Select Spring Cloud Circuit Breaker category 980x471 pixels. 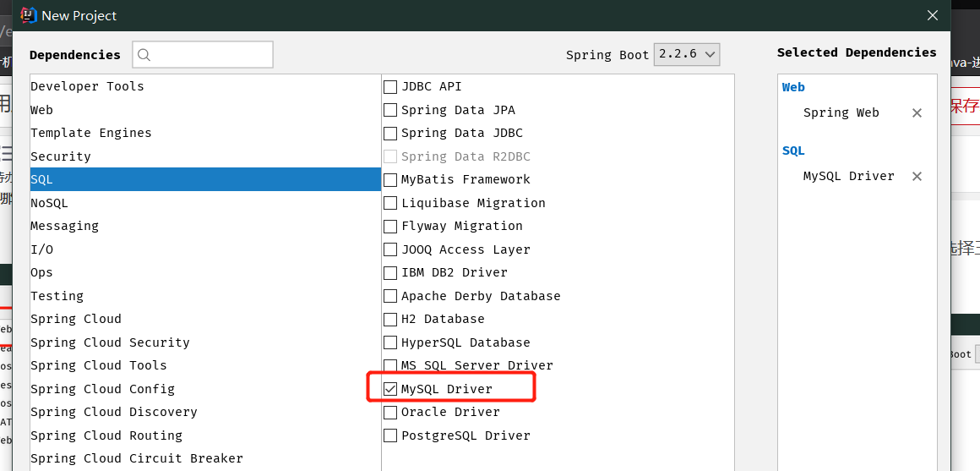205,458
